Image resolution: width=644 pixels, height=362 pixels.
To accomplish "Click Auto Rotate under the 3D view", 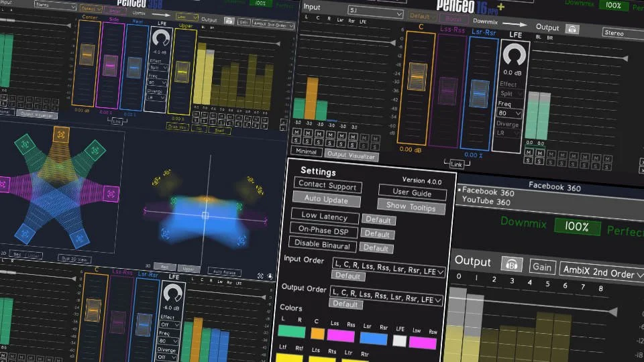I will 225,271.
